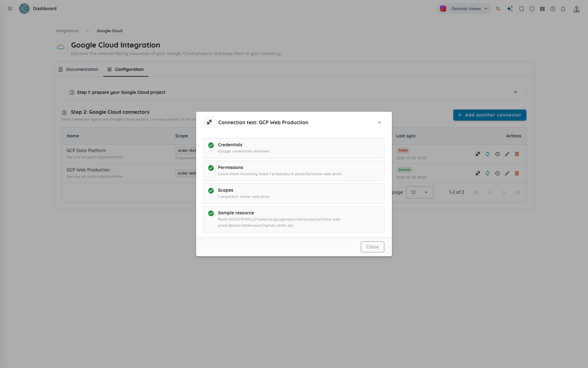Open the rows per page dropdown

point(420,192)
